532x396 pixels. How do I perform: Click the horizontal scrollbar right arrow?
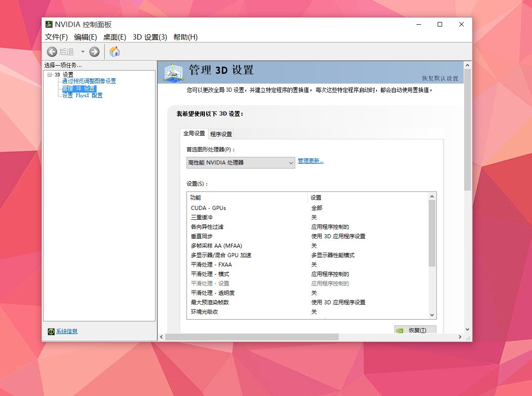tap(460, 337)
